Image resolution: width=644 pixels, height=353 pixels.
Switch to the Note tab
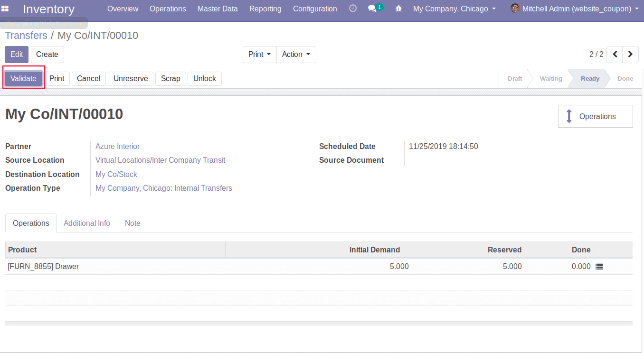133,223
